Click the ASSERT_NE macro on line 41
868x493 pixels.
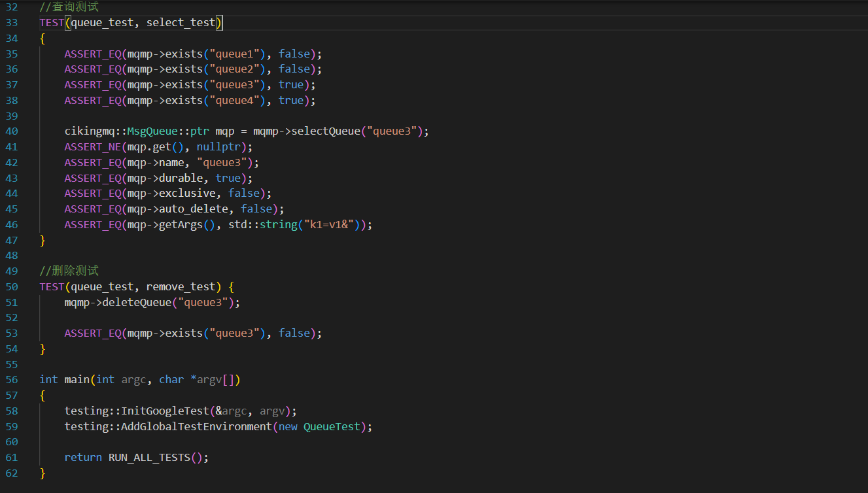tap(92, 146)
